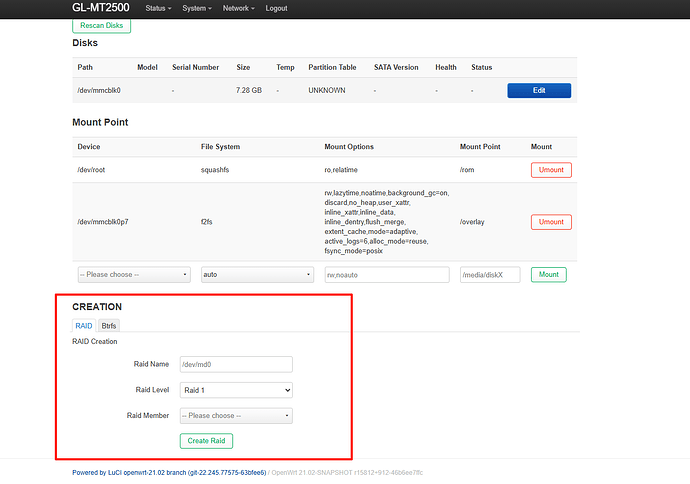Unmount the /rom mount point
The width and height of the screenshot is (690, 484).
(x=551, y=170)
